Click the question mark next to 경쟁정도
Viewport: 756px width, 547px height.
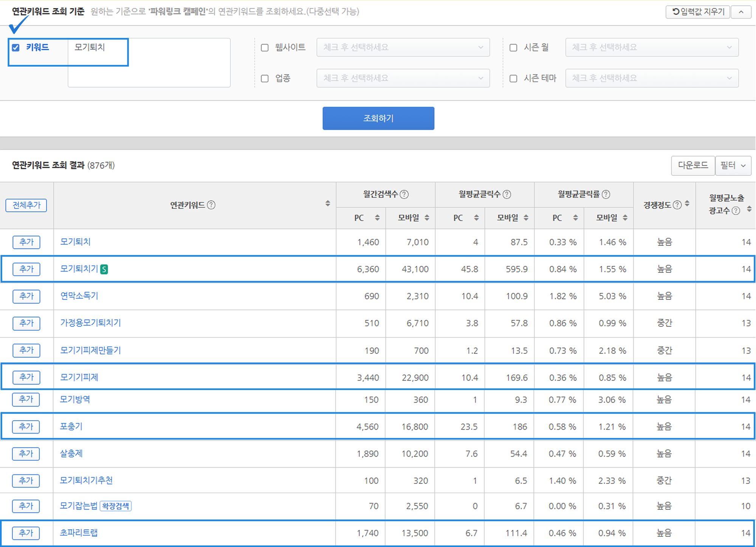[677, 205]
